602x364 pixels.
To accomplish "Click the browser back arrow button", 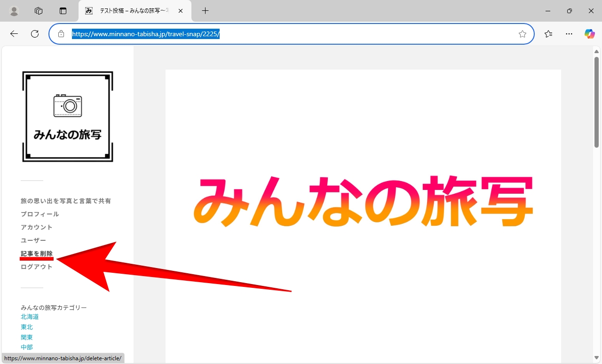I will 14,34.
